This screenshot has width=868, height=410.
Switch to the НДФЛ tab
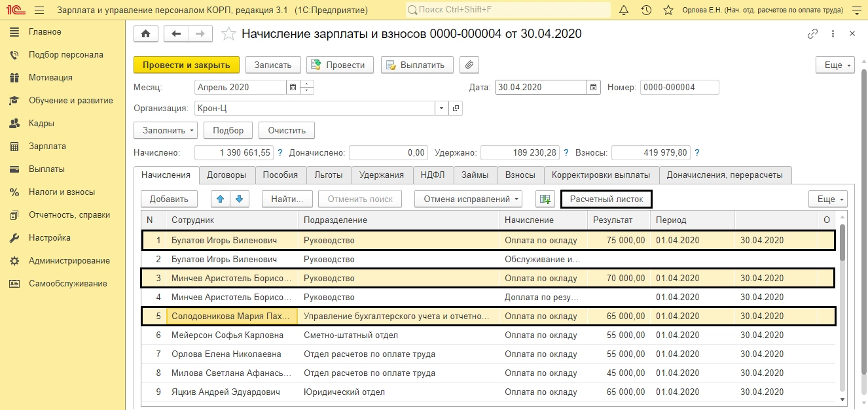point(433,175)
